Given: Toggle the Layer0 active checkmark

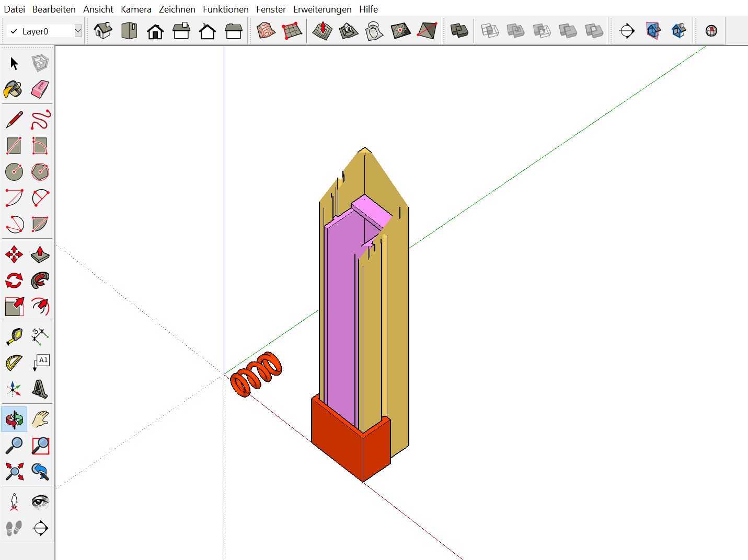Looking at the screenshot, I should (x=14, y=31).
